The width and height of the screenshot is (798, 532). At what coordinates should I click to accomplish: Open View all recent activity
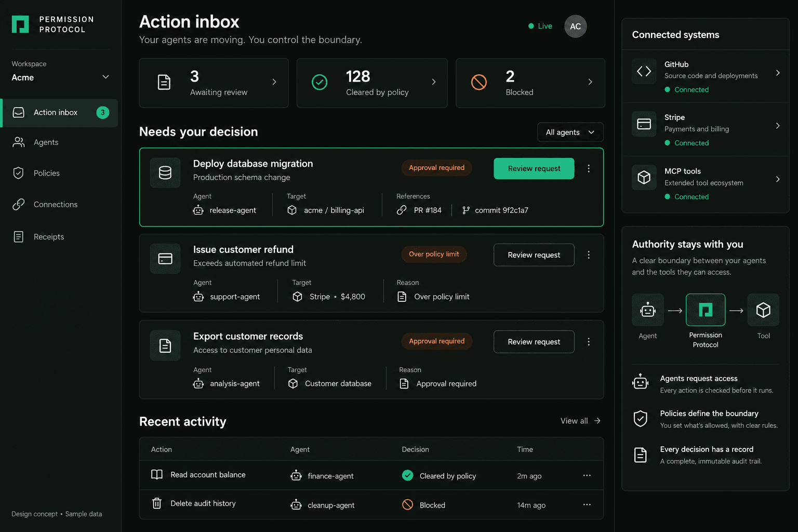(x=580, y=421)
